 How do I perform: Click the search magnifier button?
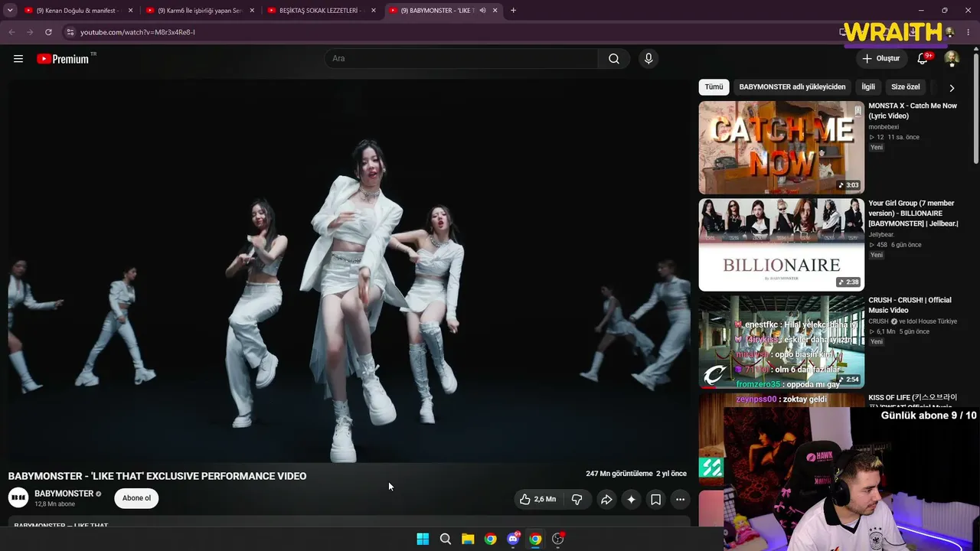614,59
